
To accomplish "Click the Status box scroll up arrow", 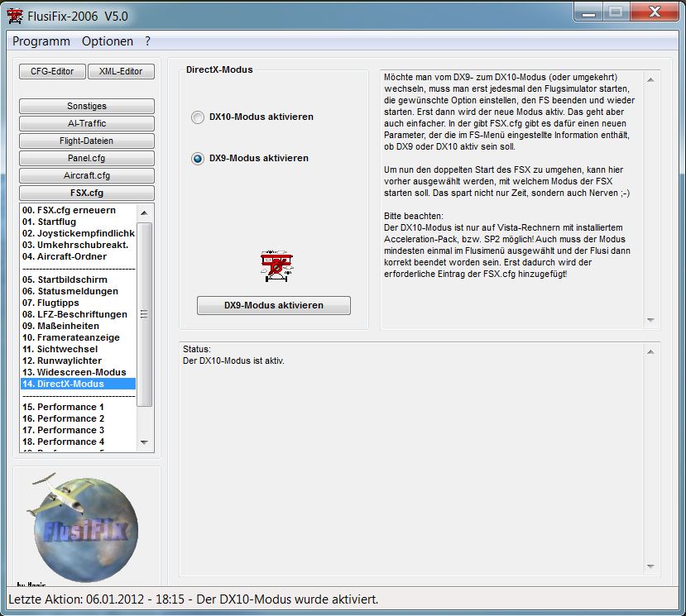I will pos(650,352).
